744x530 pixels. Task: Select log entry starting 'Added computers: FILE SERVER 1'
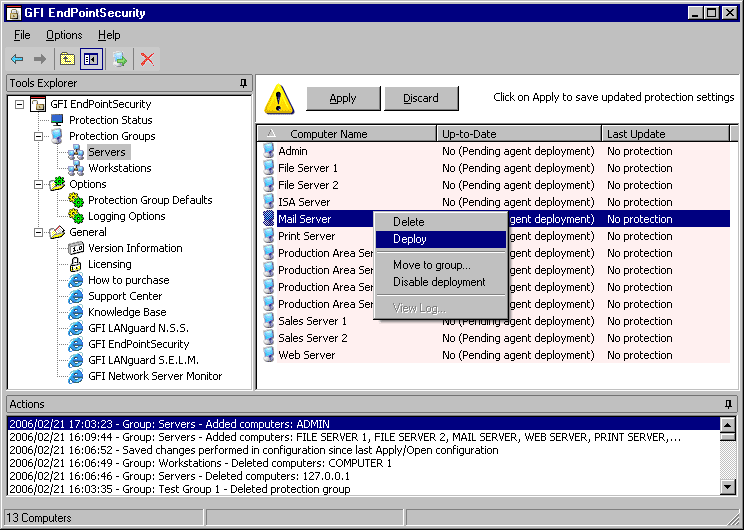point(364,437)
